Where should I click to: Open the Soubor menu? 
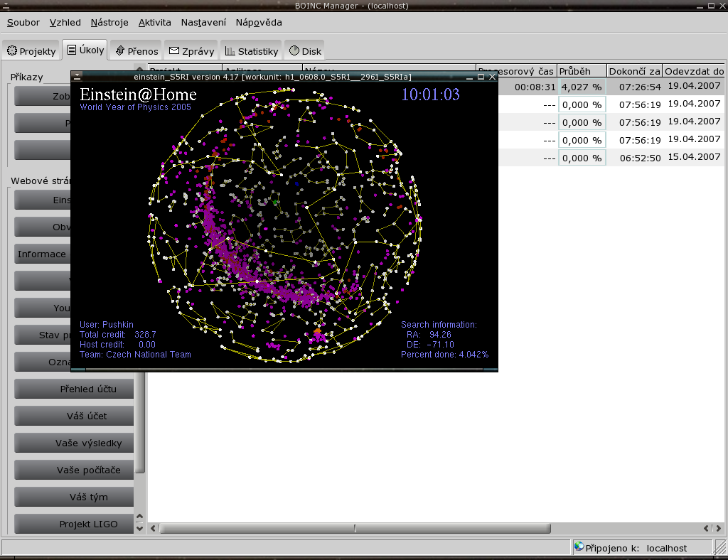(x=23, y=22)
